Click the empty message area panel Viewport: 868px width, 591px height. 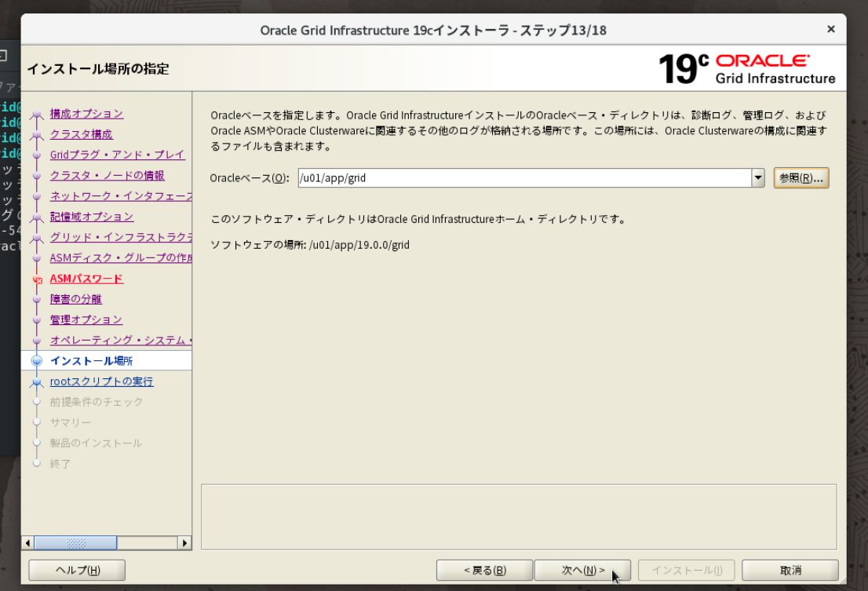pyautogui.click(x=519, y=517)
